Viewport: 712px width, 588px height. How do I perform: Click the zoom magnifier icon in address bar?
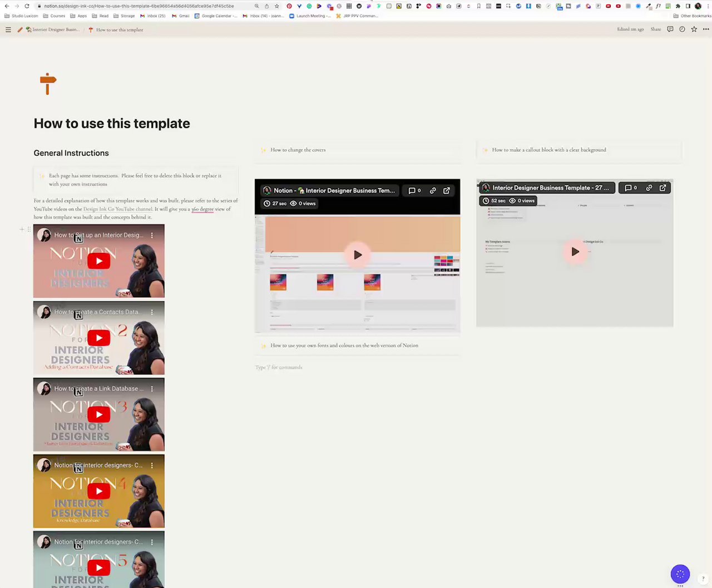click(256, 6)
